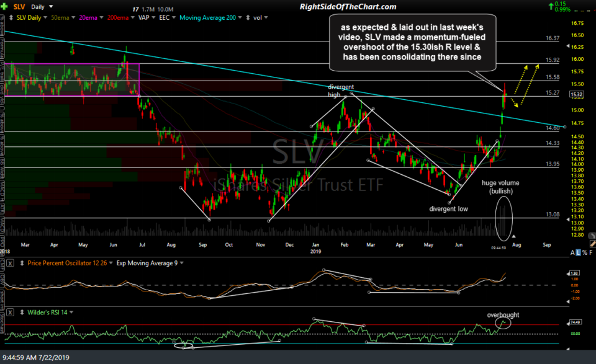Select the % percent-scale icon at bottom right

coord(584,252)
